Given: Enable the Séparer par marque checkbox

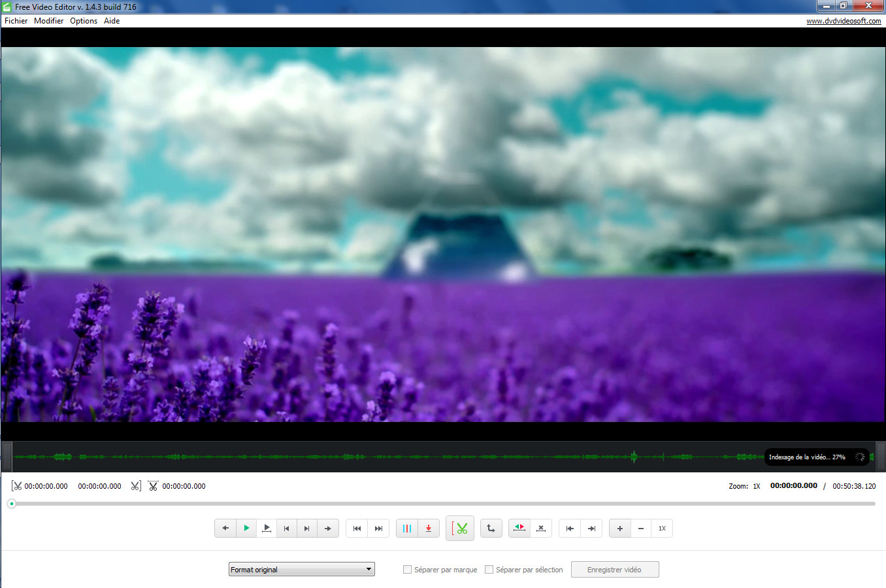Looking at the screenshot, I should (x=407, y=569).
